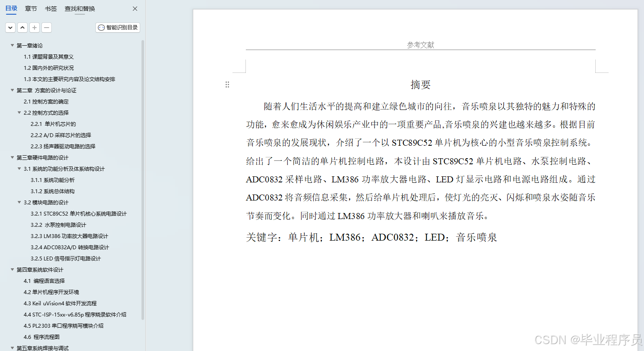
Task: Switch to the 书签 tab
Action: click(50, 8)
